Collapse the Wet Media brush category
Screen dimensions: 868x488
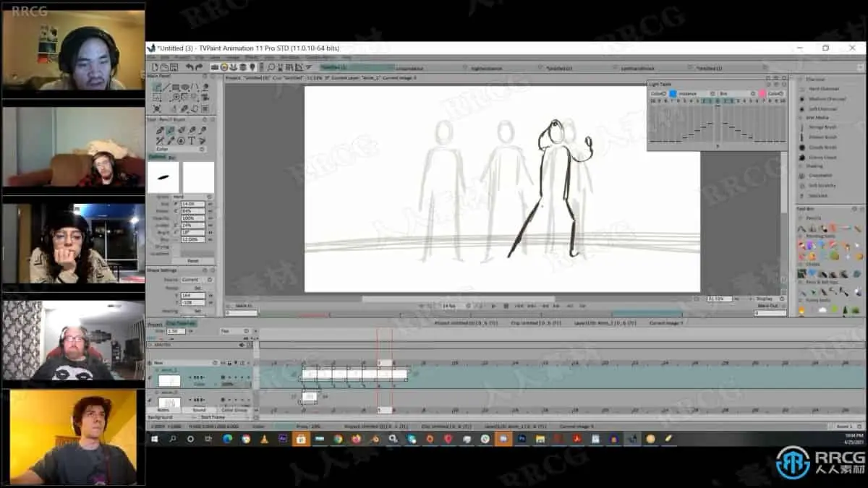pyautogui.click(x=801, y=118)
